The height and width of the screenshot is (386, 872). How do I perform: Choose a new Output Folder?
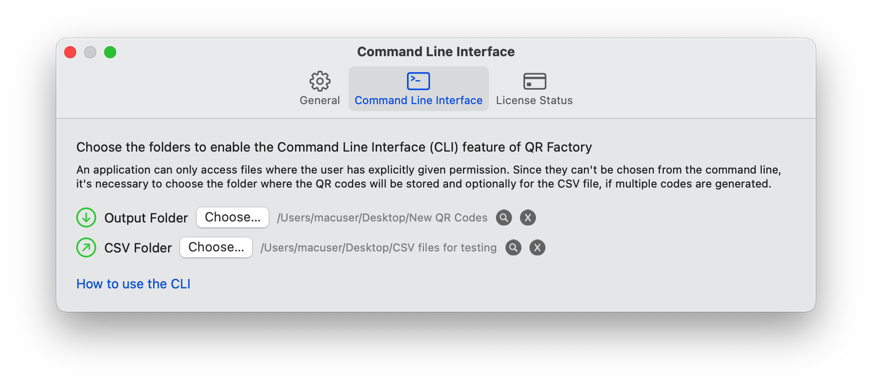coord(232,217)
